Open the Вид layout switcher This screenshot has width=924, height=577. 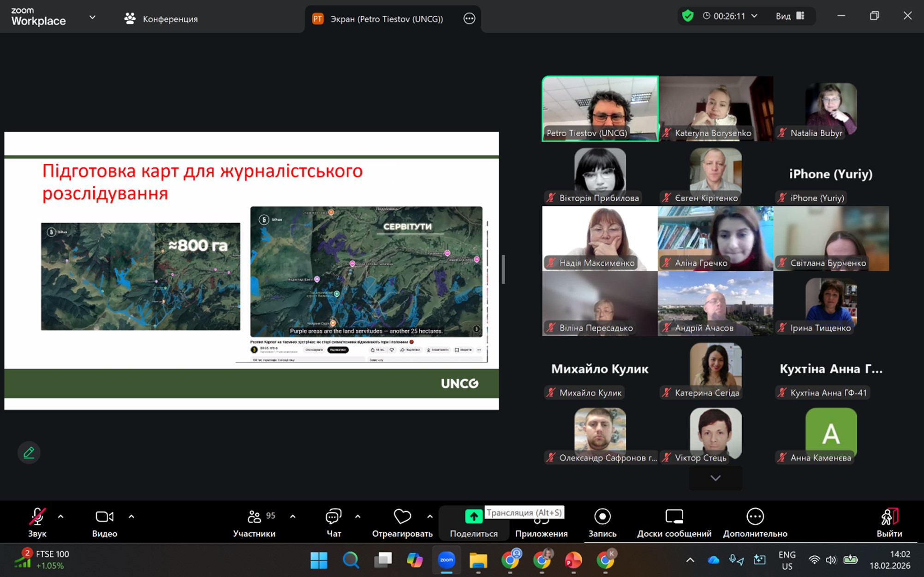[790, 16]
